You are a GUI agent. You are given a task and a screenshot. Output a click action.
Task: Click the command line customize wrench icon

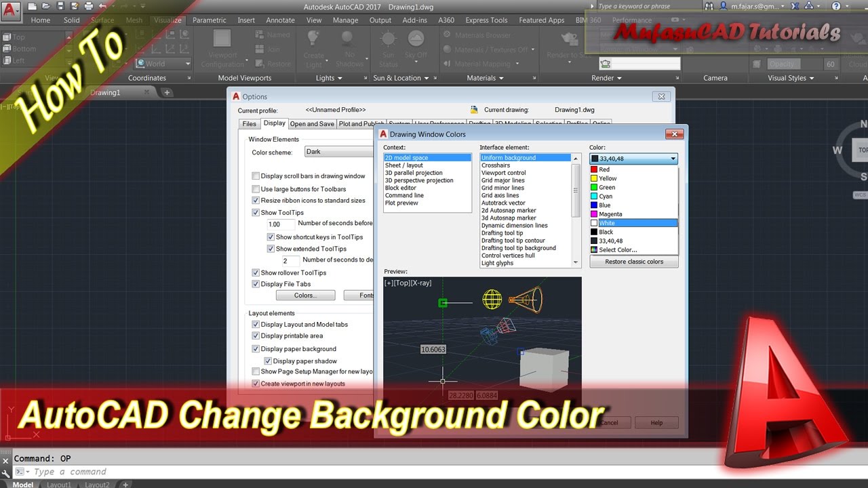click(x=6, y=472)
